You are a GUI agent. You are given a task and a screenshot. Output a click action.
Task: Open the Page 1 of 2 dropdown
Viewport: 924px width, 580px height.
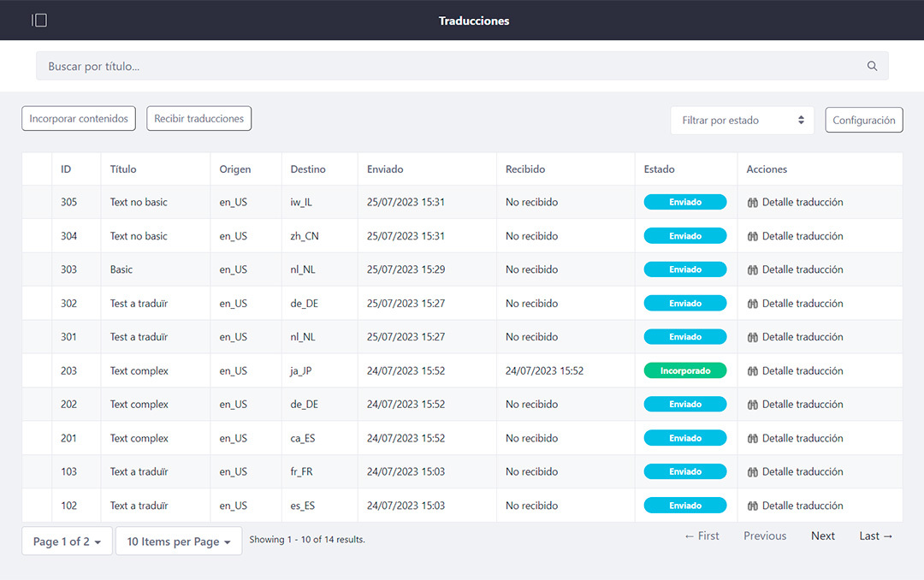[68, 542]
